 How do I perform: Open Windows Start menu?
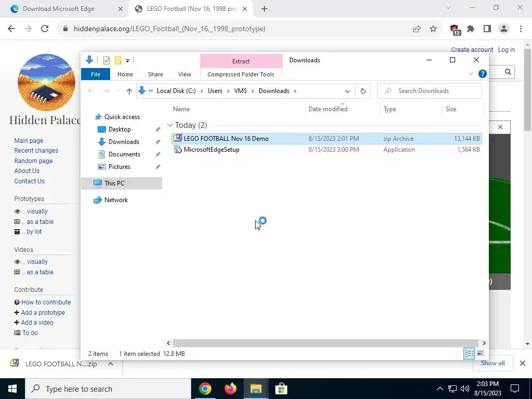12,389
